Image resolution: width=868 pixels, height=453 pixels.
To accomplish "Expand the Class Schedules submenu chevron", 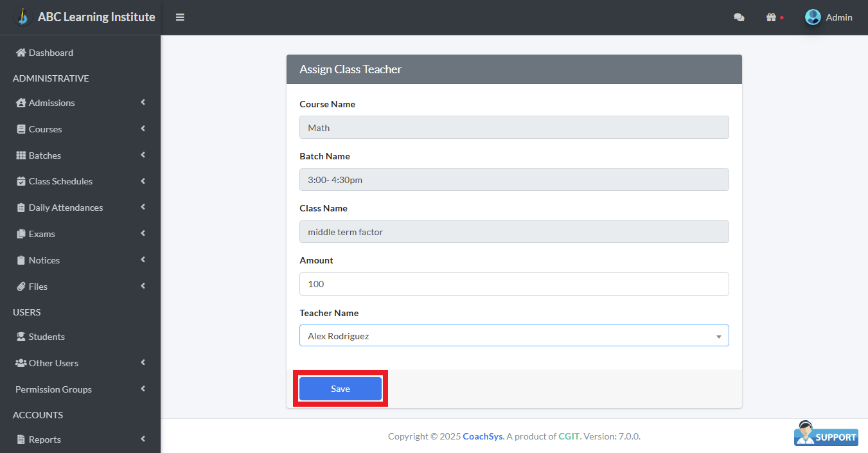I will (143, 181).
